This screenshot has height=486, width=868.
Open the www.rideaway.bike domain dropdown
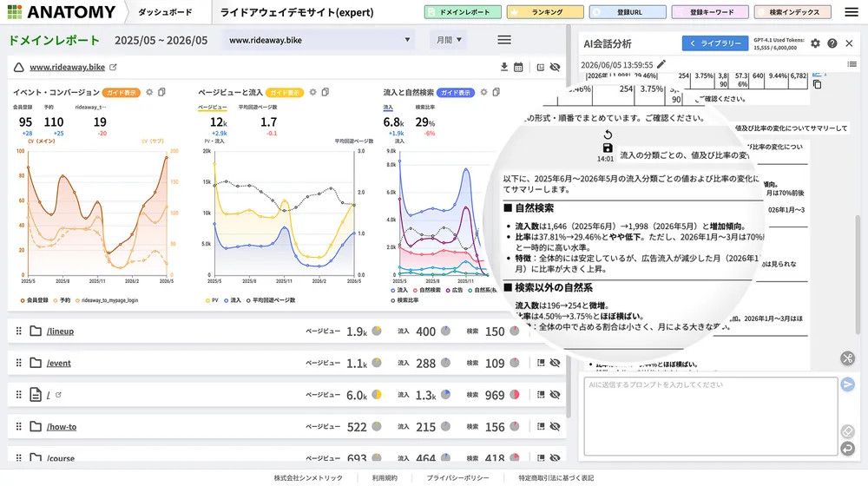point(319,40)
